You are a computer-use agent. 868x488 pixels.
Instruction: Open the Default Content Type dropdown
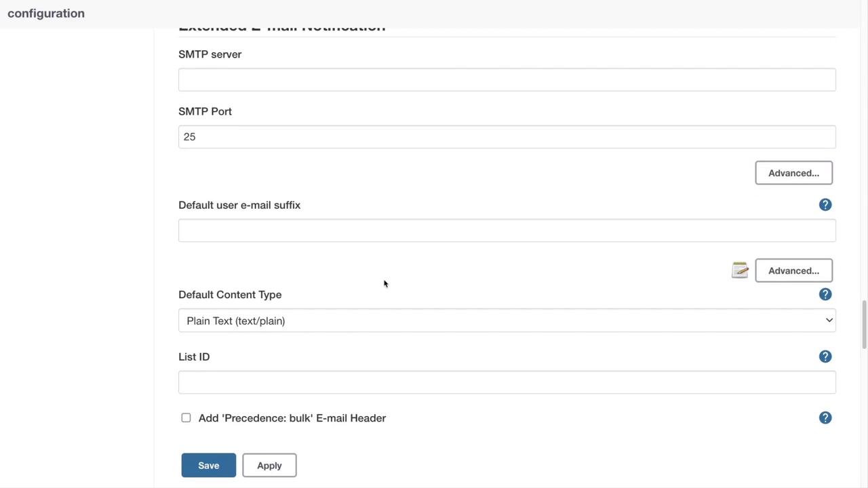click(507, 321)
